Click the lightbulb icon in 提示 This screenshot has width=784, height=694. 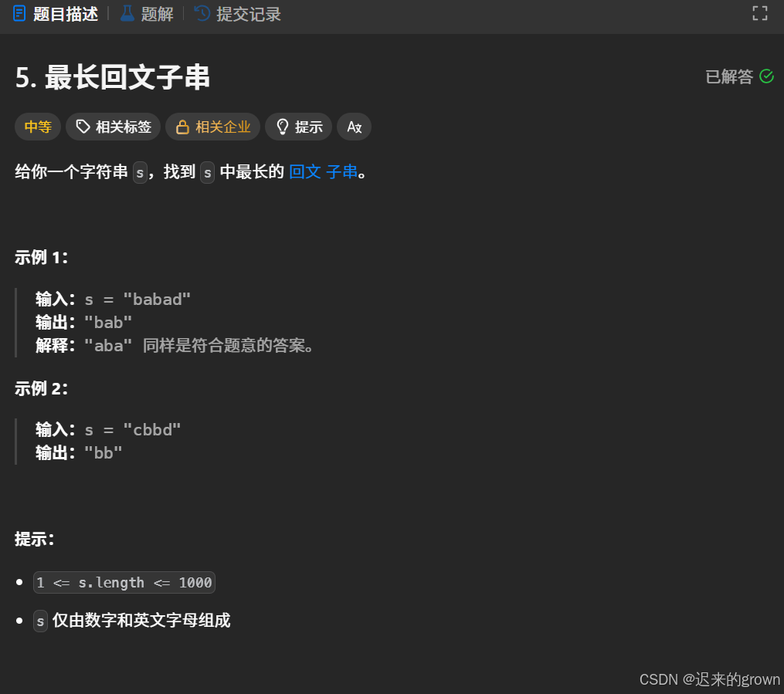283,127
